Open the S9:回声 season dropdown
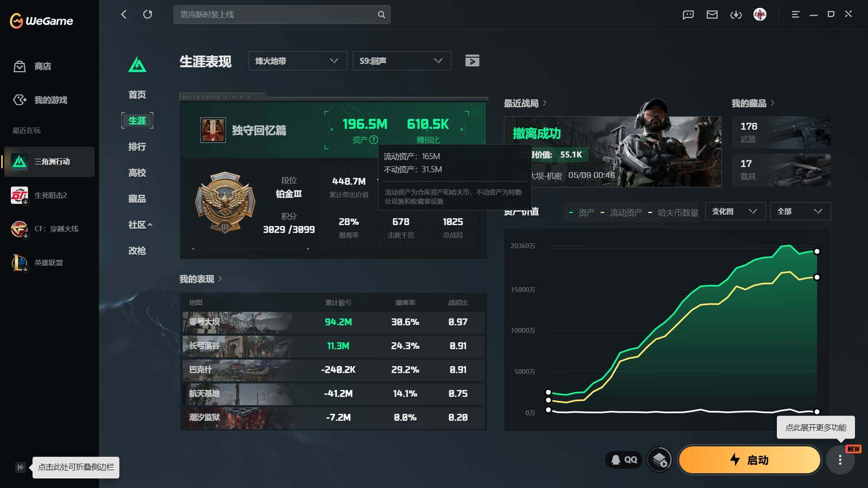The image size is (868, 488). 402,61
